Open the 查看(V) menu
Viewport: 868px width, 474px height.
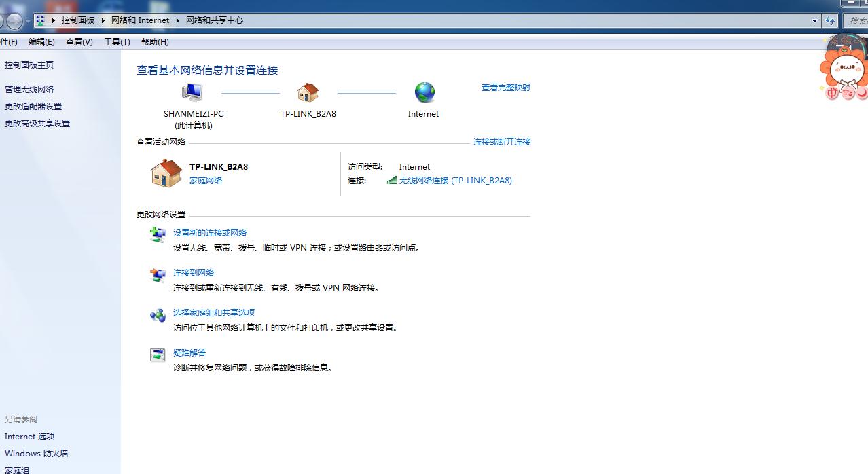(79, 41)
